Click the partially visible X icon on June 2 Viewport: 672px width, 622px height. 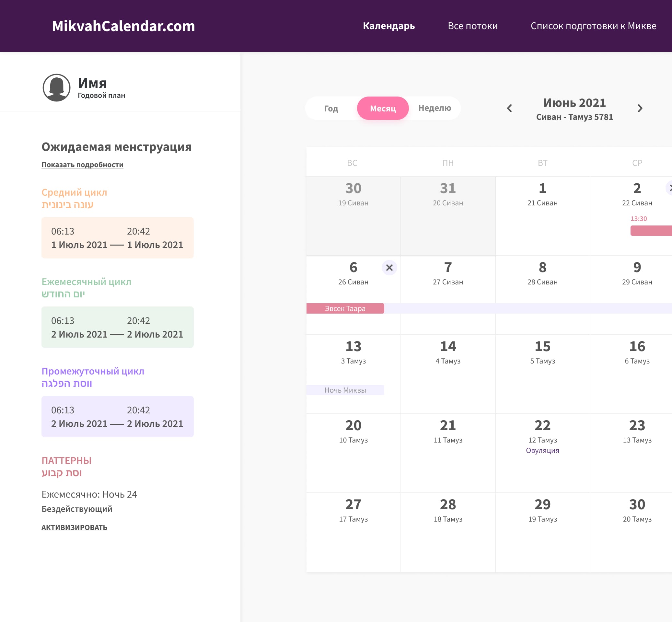[x=669, y=188]
